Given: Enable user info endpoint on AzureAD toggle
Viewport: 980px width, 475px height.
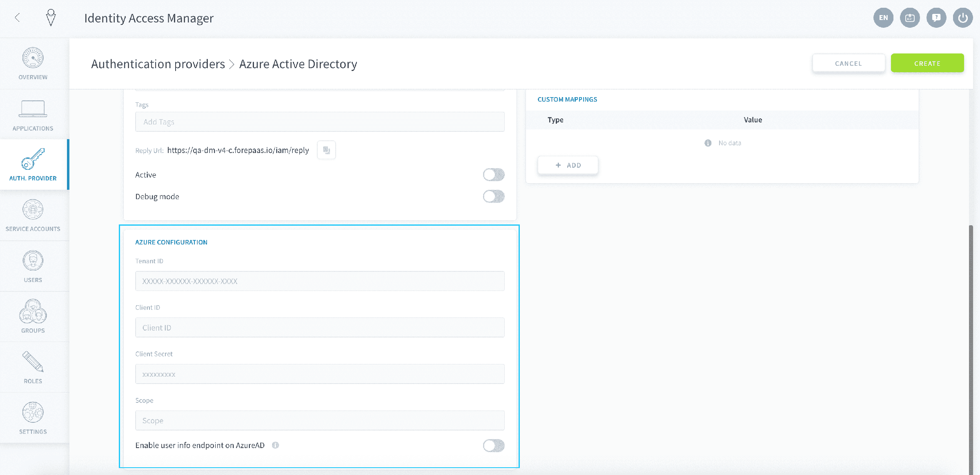Looking at the screenshot, I should pyautogui.click(x=494, y=446).
